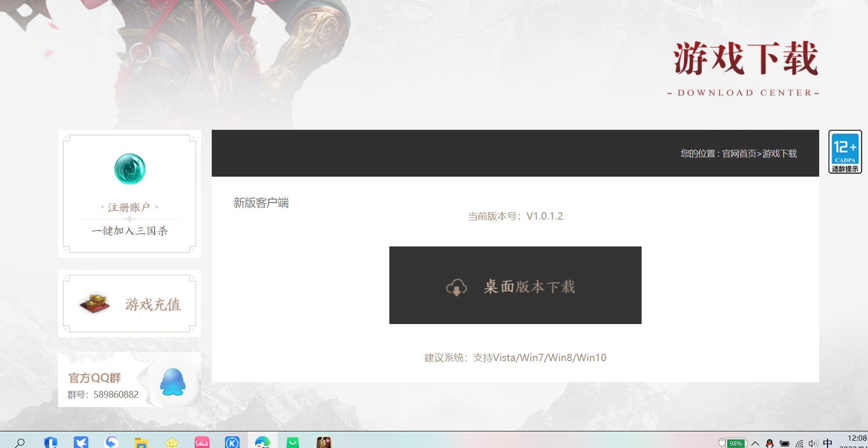Show hidden system tray icons

[755, 443]
